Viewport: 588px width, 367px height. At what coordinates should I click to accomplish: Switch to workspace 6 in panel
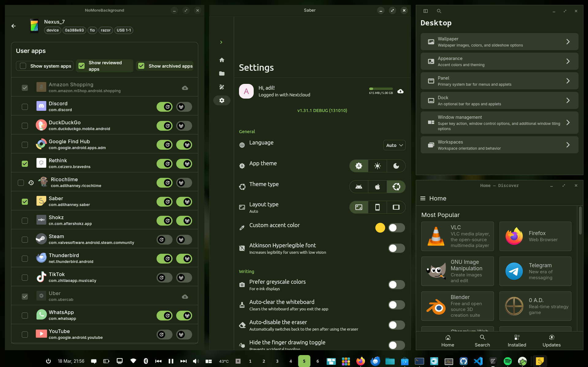click(318, 361)
